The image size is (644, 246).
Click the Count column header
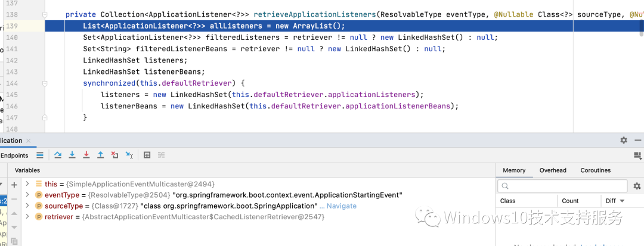tap(570, 201)
